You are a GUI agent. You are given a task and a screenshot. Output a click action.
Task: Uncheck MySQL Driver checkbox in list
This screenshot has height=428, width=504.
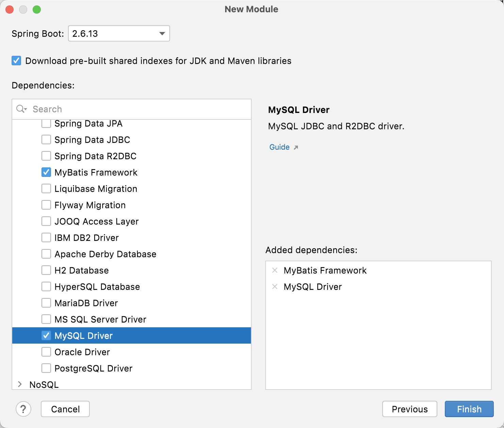(x=46, y=335)
